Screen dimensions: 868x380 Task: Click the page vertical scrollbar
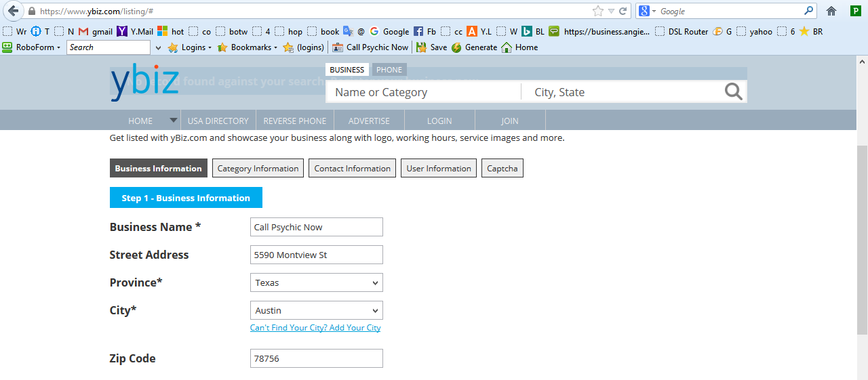coord(862,240)
